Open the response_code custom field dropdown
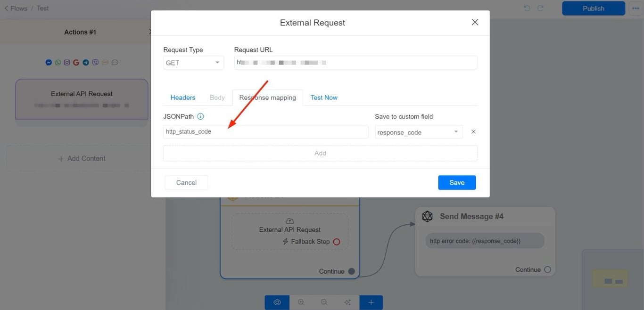 pyautogui.click(x=419, y=132)
